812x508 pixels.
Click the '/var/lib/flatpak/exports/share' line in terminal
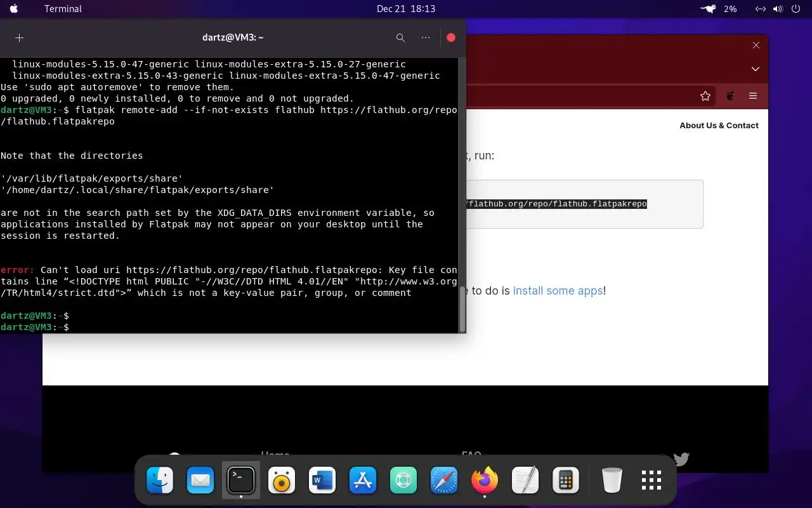coord(92,178)
